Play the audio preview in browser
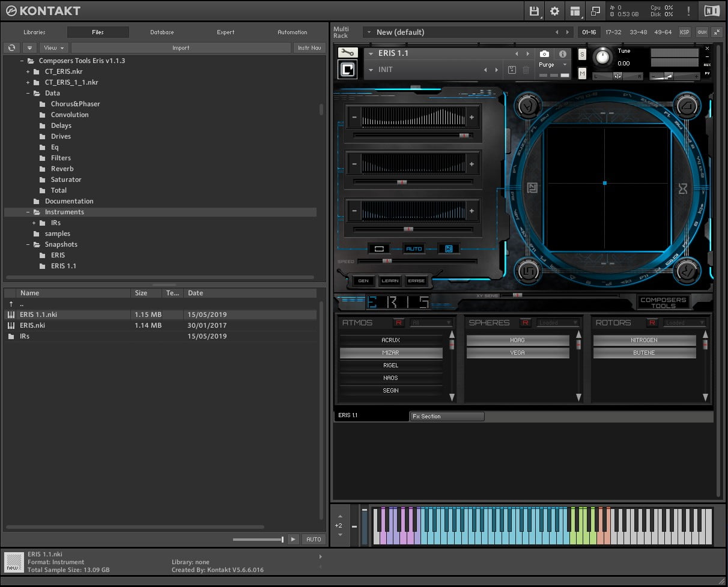This screenshot has height=587, width=728. coord(293,539)
